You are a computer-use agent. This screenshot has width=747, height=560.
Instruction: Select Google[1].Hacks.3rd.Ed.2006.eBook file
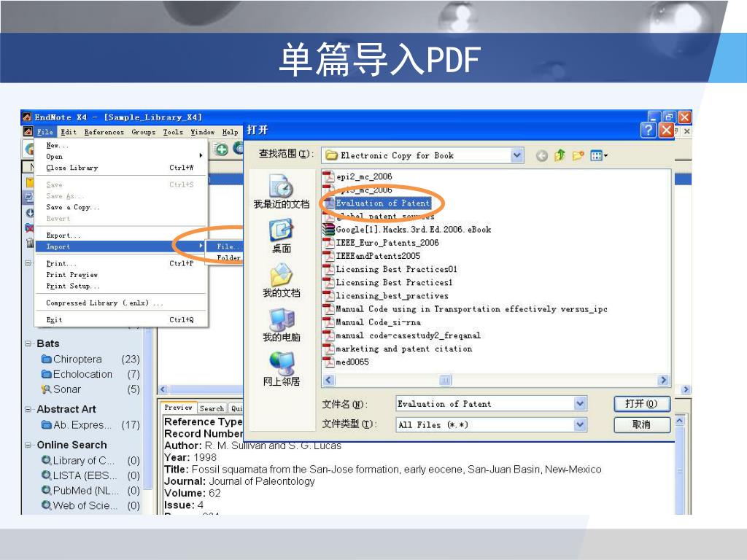click(407, 230)
